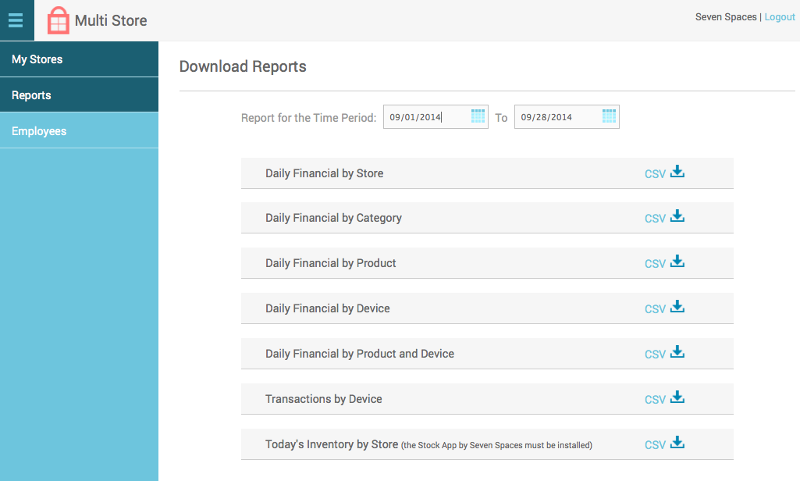Download Transactions by Device report icon
This screenshot has height=481, width=800.
point(677,398)
